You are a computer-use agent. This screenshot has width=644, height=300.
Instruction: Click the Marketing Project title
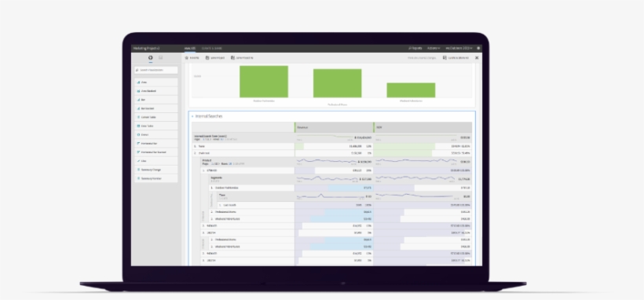pos(147,48)
